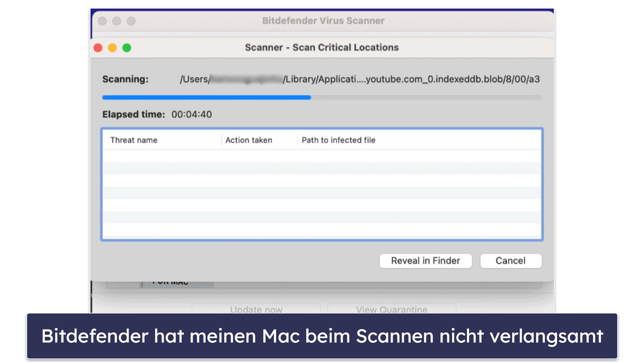Cancel the critical locations scan
Viewport: 644px width, 362px height.
tap(510, 261)
